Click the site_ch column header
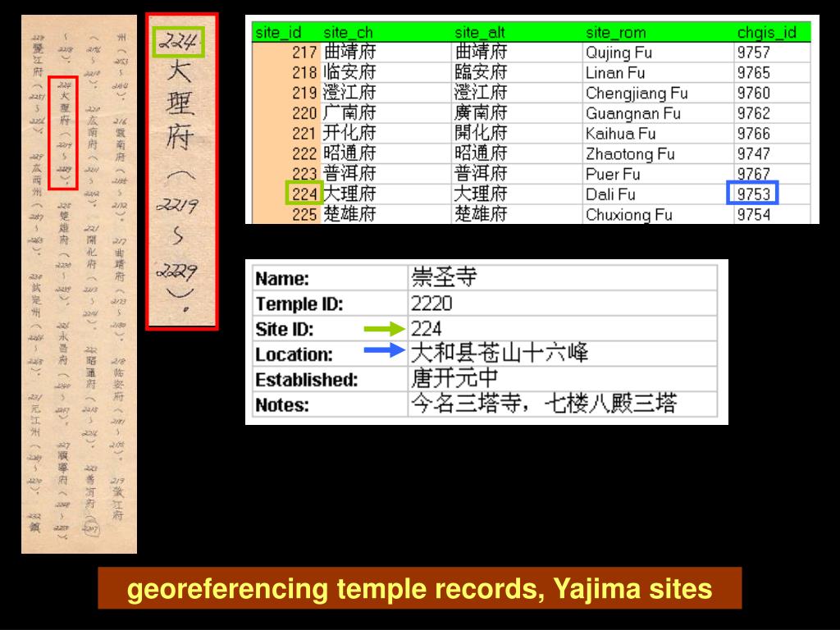The image size is (840, 630). 348,32
